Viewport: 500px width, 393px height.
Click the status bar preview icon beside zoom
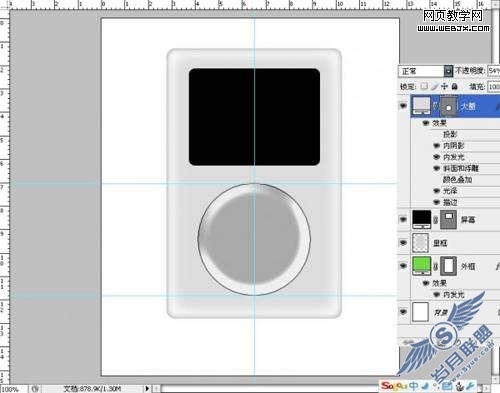coord(35,389)
